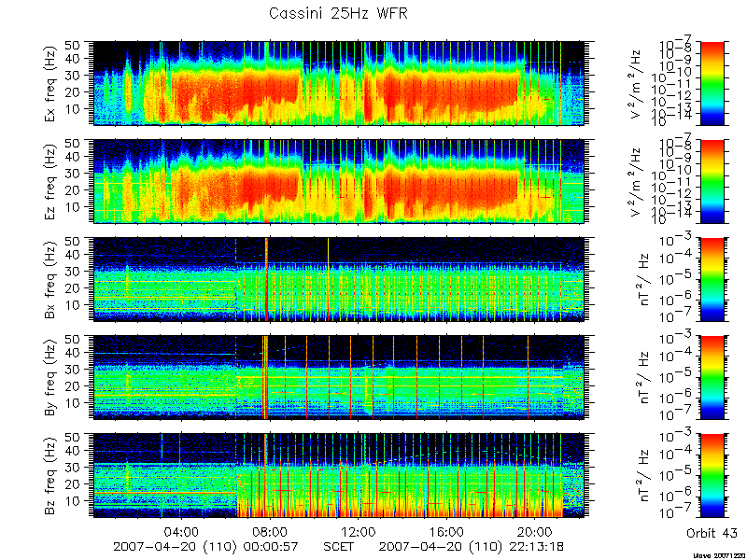Viewport: 747px width, 560px height.
Task: Click the Ex panel color bar
Action: tap(712, 83)
